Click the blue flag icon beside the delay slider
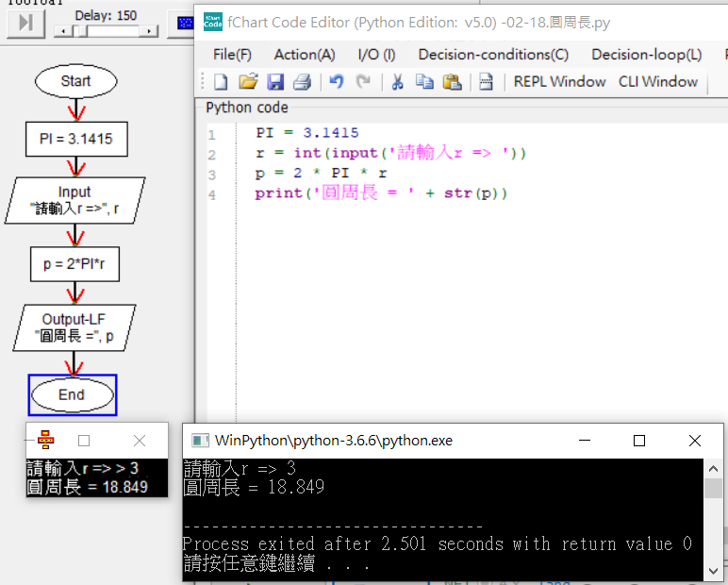 tap(185, 23)
